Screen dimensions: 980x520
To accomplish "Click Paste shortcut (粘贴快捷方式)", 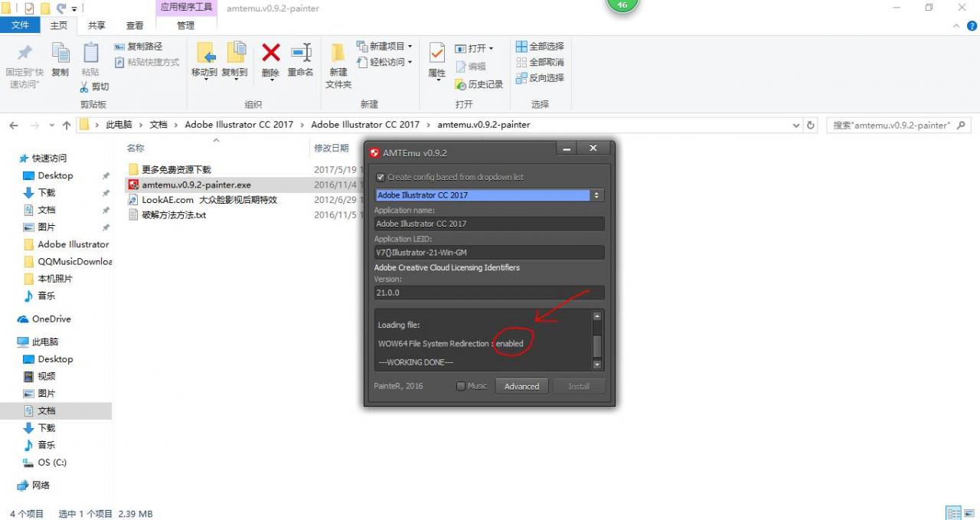I will (x=146, y=62).
